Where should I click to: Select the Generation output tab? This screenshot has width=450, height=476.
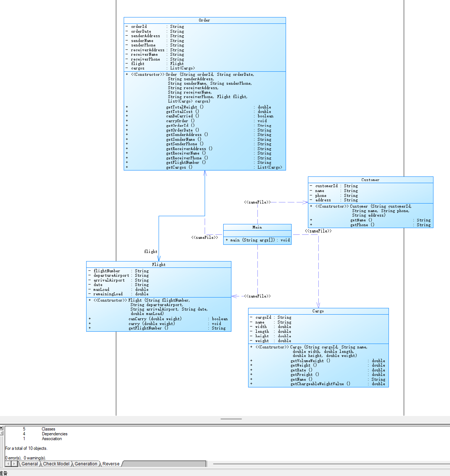(x=86, y=464)
